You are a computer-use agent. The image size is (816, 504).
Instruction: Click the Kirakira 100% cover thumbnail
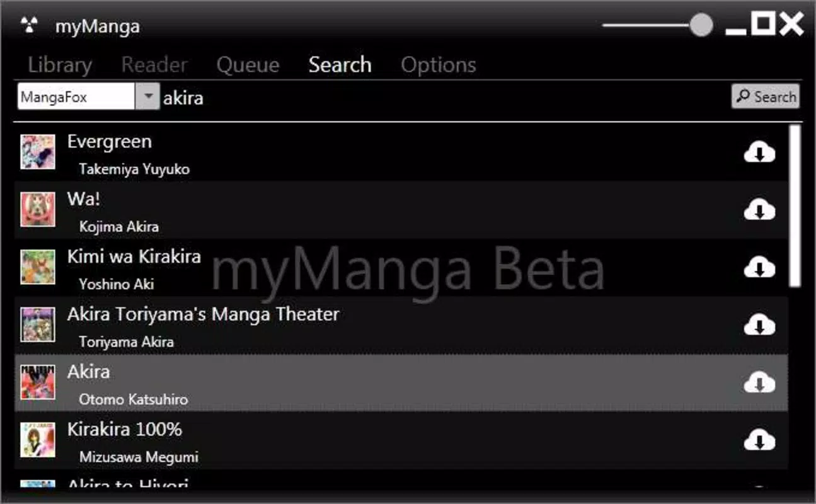point(38,439)
